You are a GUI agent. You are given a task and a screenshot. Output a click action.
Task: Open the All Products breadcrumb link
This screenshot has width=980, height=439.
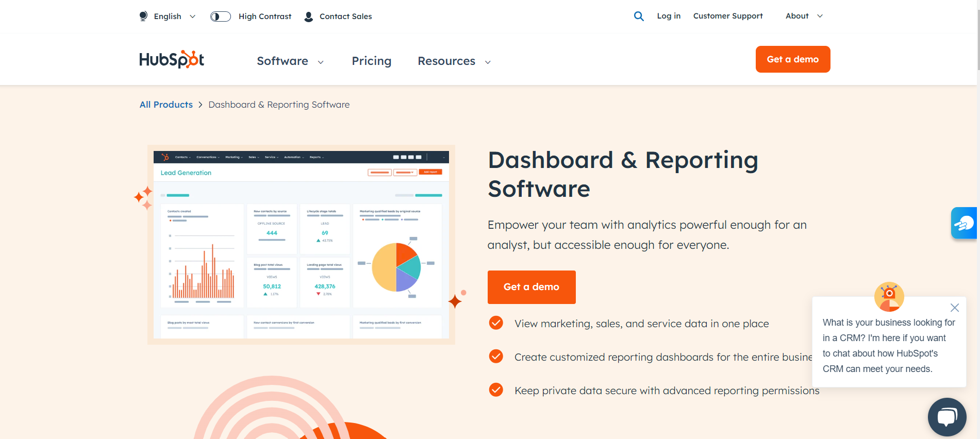166,105
